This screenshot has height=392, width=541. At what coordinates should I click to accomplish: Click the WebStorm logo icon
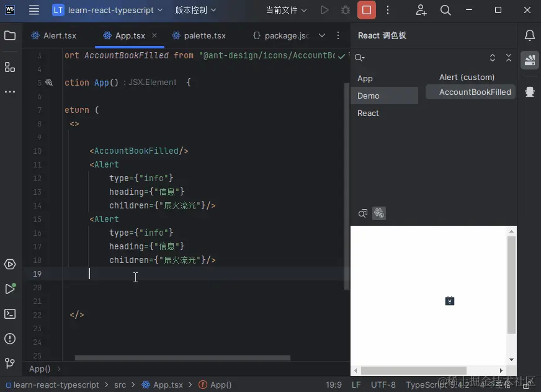pos(10,10)
